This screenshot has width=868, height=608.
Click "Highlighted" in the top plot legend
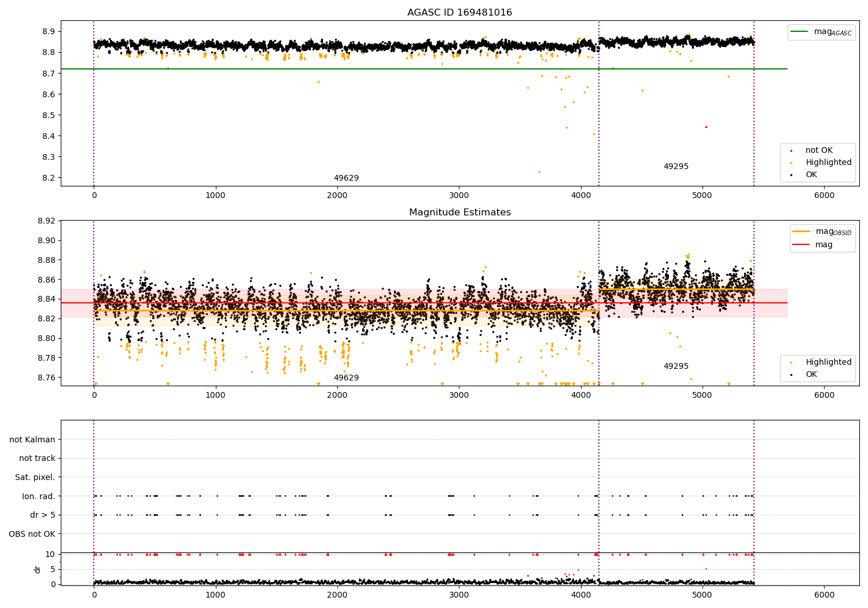[x=828, y=163]
